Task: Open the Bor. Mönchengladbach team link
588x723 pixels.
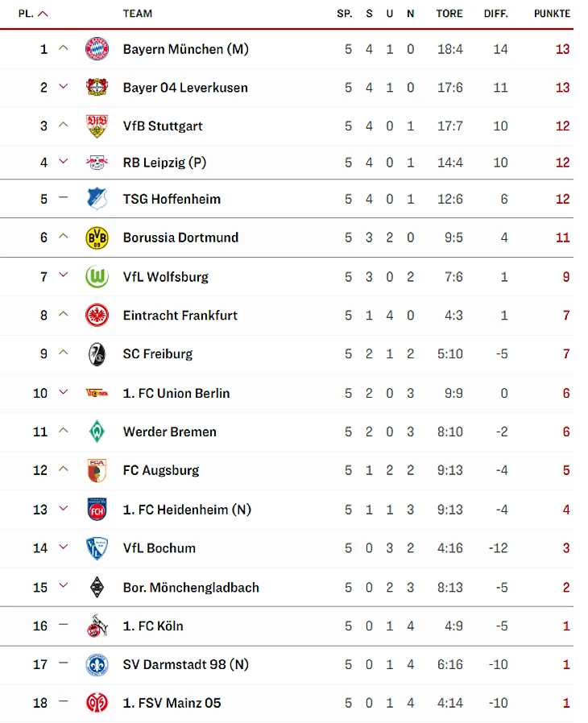Action: (191, 587)
